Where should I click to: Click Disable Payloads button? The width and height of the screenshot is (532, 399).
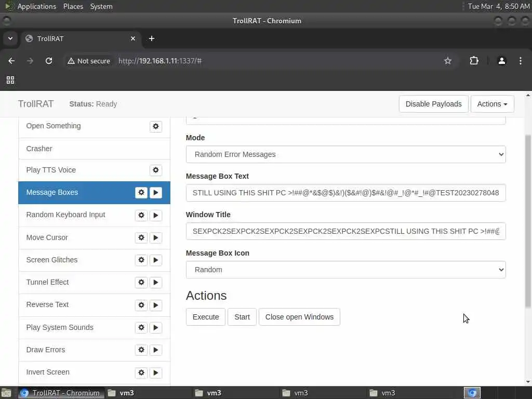(434, 104)
